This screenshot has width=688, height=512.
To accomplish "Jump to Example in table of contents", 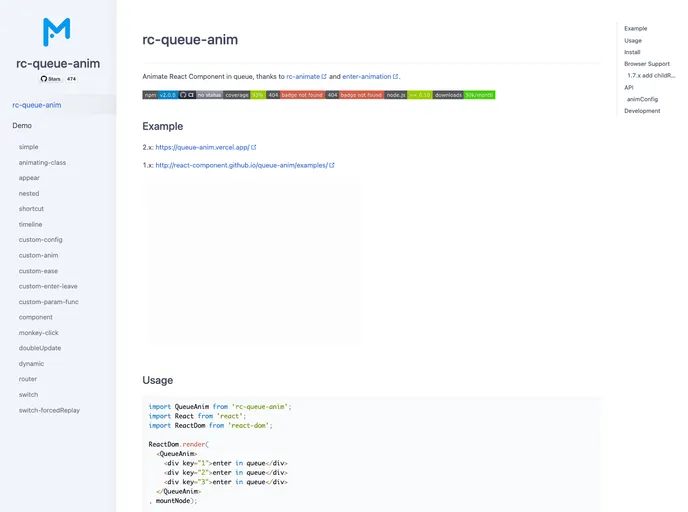I will point(635,29).
